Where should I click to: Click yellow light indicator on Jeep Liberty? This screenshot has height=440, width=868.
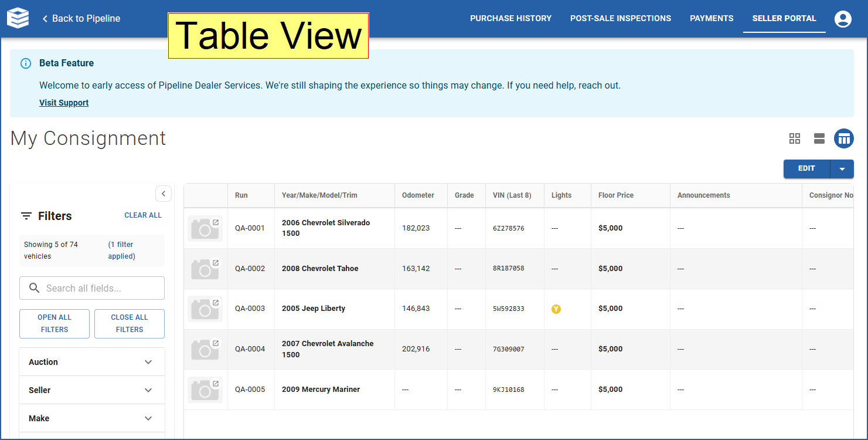coord(556,309)
